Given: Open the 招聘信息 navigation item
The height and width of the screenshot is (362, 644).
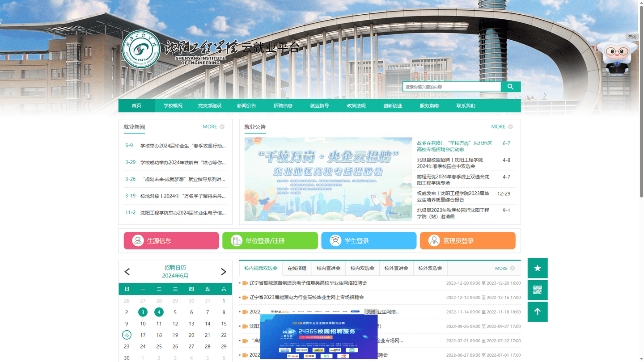Looking at the screenshot, I should coord(283,105).
